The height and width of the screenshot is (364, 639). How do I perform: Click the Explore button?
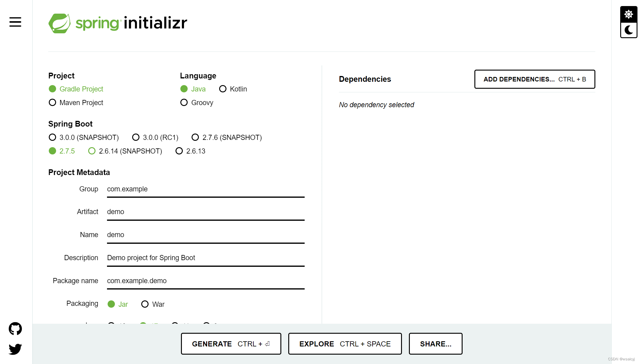coord(345,344)
